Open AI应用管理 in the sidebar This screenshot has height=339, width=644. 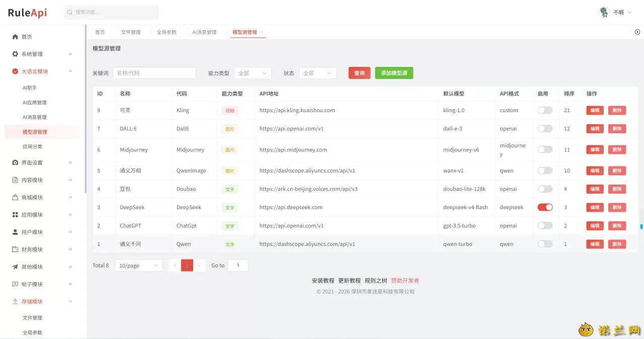click(35, 103)
